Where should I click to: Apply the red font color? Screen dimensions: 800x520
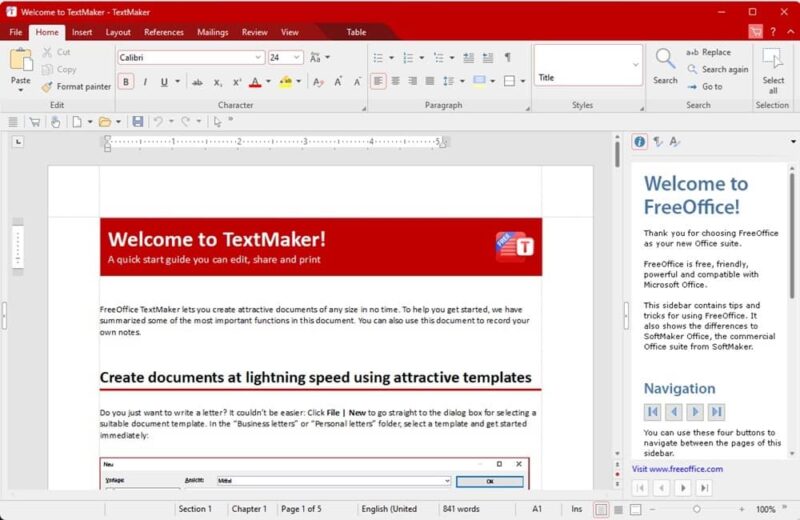(x=255, y=82)
